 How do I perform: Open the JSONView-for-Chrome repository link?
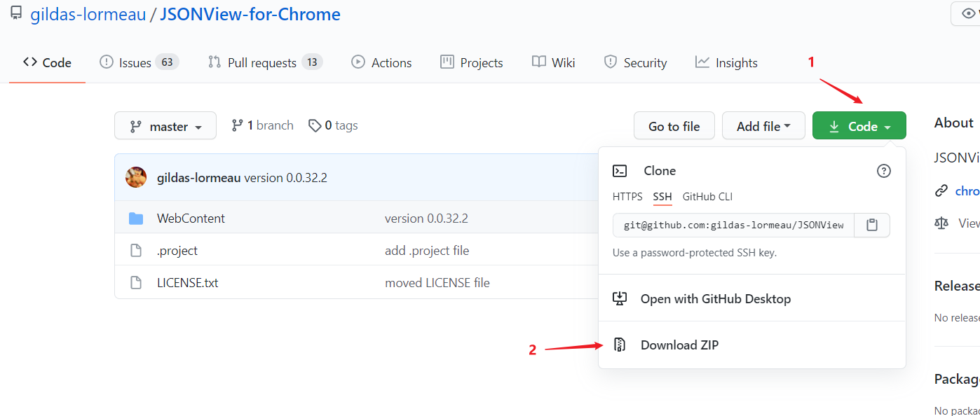(x=250, y=14)
